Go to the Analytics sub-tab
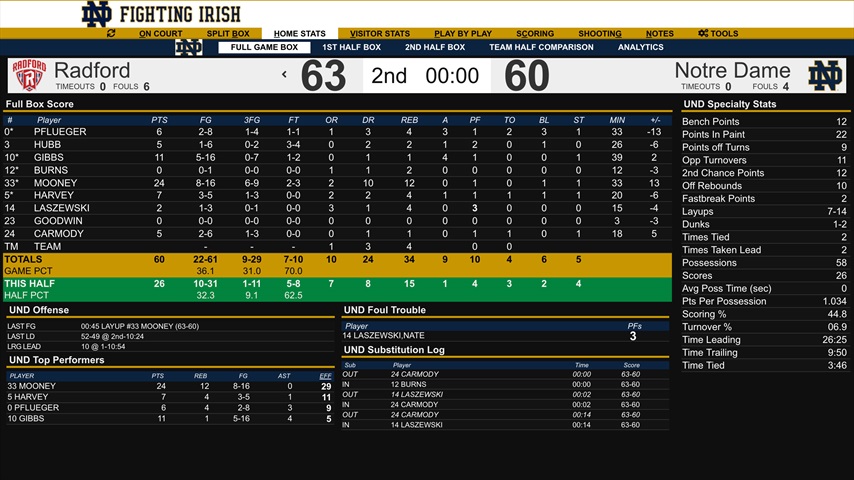 [640, 47]
